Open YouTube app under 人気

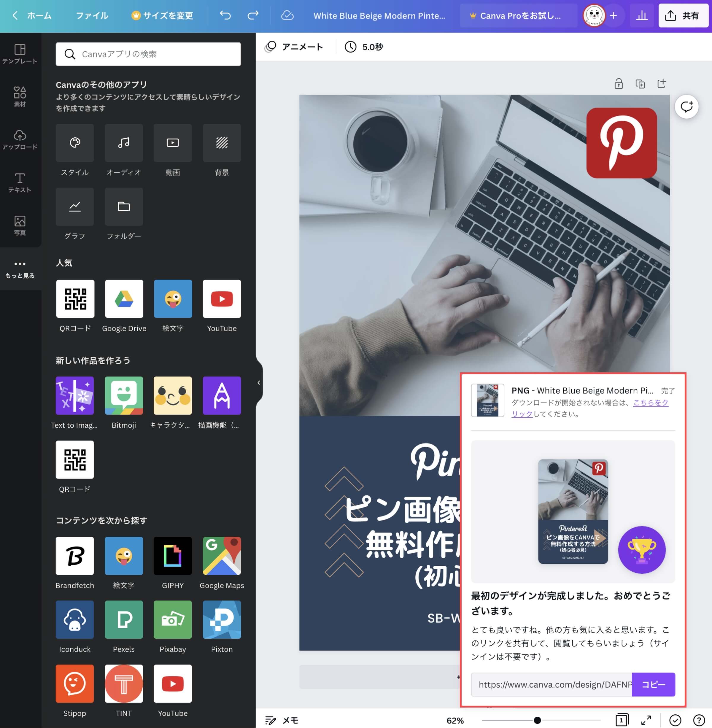[222, 299]
